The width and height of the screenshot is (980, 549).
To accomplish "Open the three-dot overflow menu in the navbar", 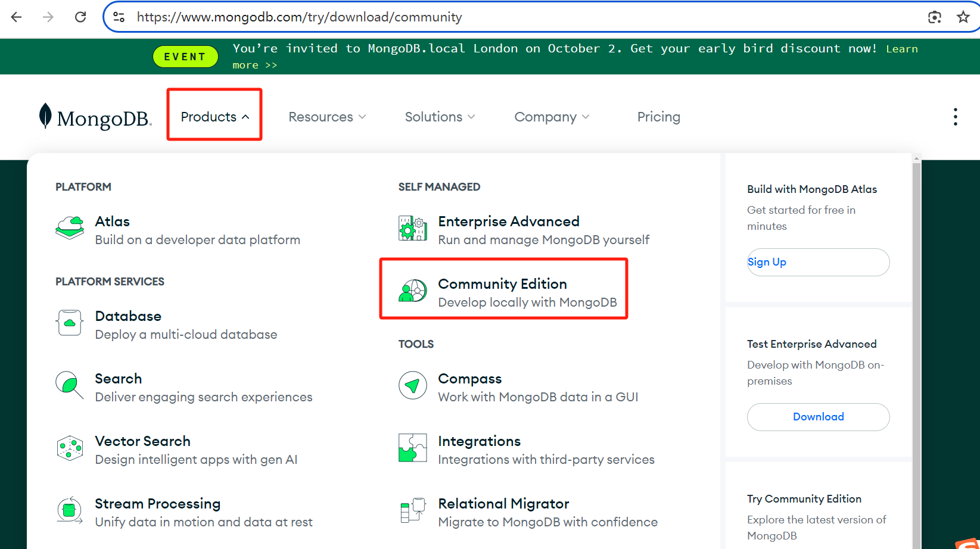I will click(956, 117).
